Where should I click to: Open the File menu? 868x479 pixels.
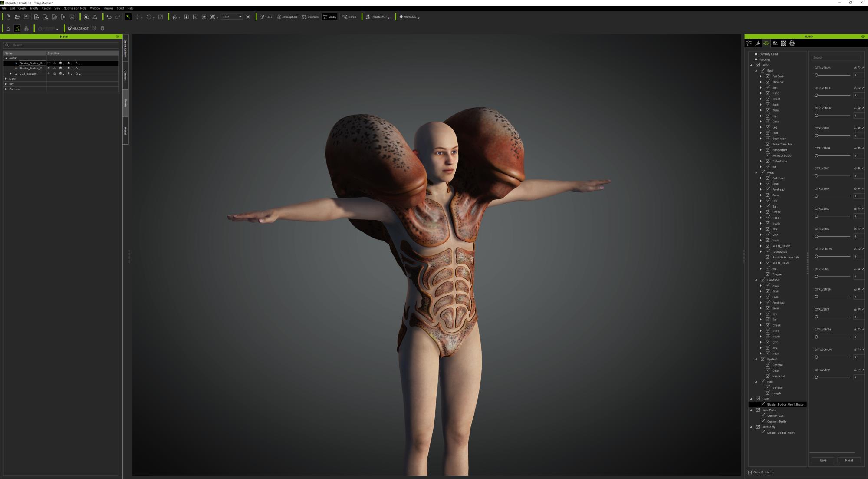click(4, 8)
